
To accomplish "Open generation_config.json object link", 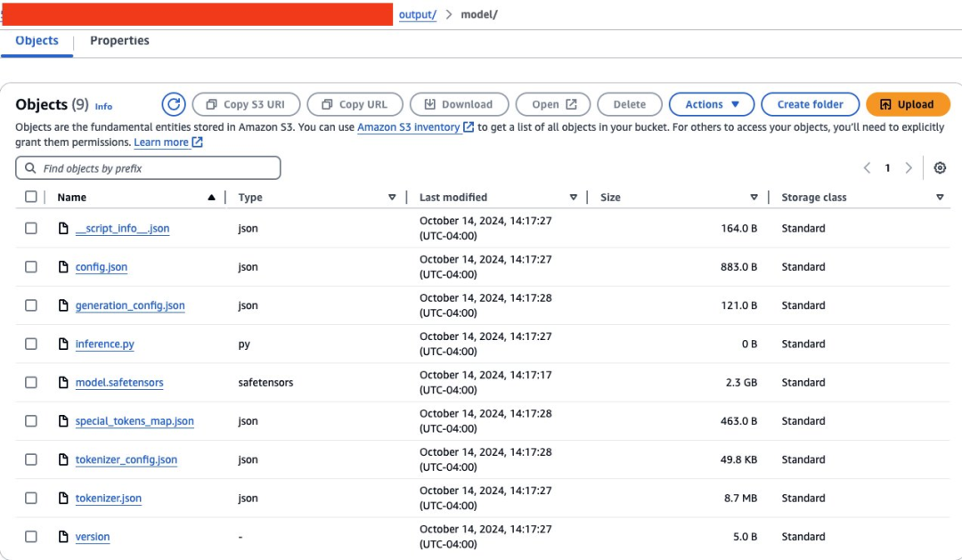I will tap(130, 304).
